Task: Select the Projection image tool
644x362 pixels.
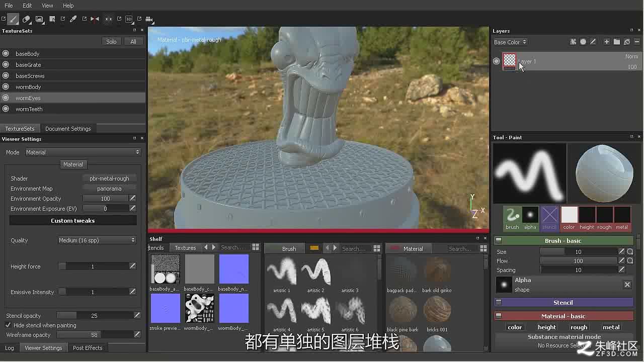Action: click(x=39, y=19)
